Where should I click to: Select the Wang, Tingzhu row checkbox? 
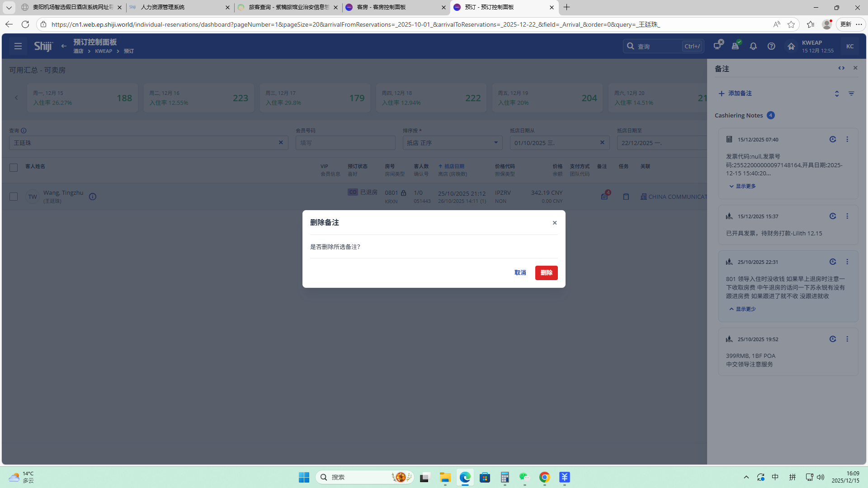pyautogui.click(x=14, y=197)
